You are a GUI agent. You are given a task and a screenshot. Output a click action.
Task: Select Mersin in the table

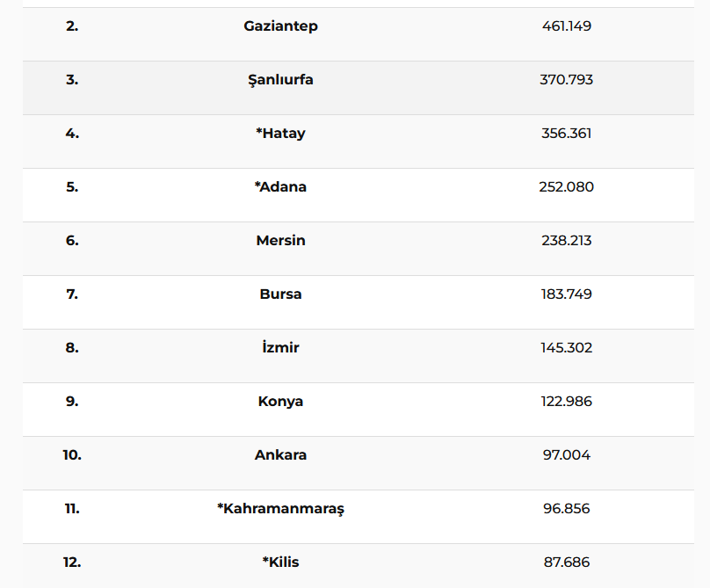coord(280,241)
